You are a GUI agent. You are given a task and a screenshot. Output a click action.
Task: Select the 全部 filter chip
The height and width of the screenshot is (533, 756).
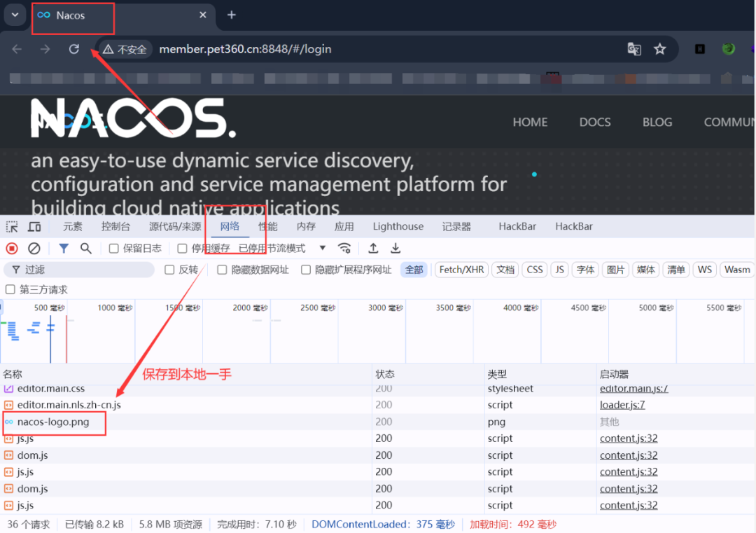[414, 270]
